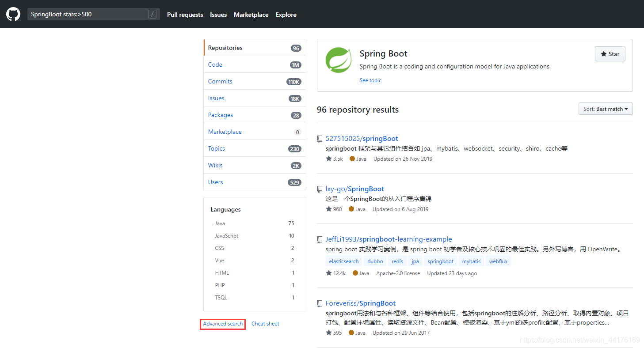Viewport: 644px width, 348px height.
Task: Open the JeffLi1993/springboot-learning-example repository
Action: pos(389,239)
